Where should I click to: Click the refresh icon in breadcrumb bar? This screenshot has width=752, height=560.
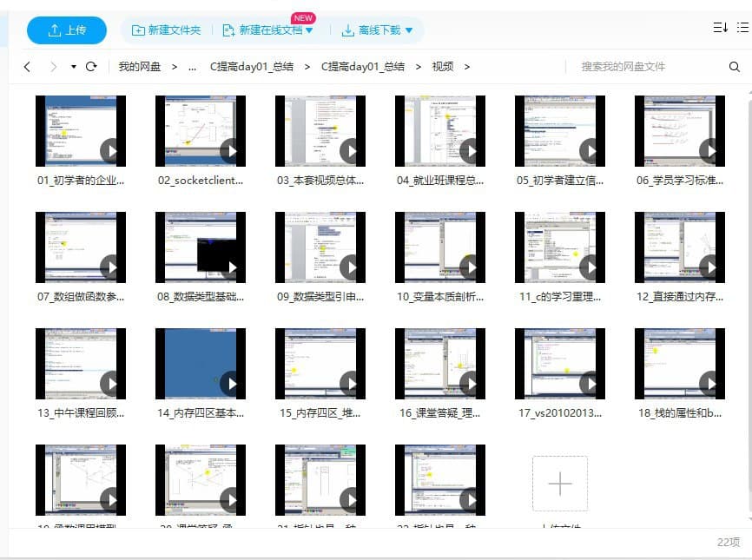[x=90, y=66]
